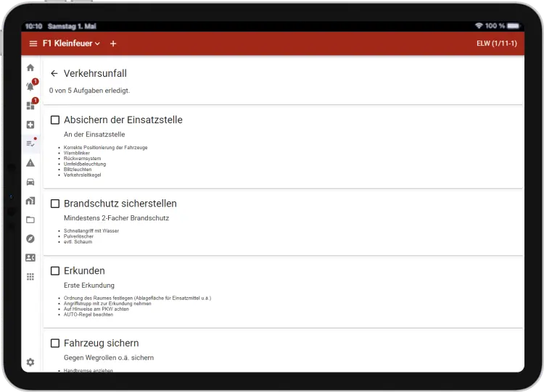Click the 'evtl. Schaum' bullet

coord(78,242)
